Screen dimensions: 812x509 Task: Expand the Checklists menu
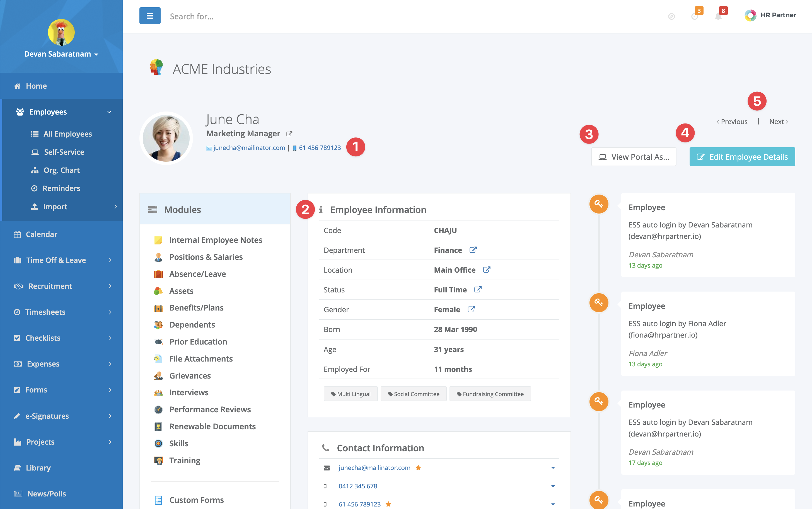pos(110,338)
